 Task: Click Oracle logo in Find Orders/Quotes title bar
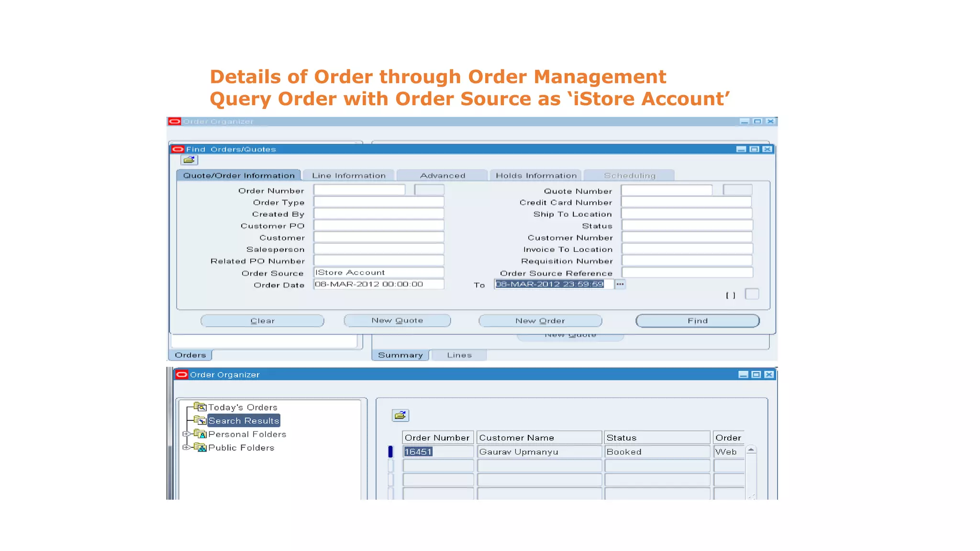178,149
